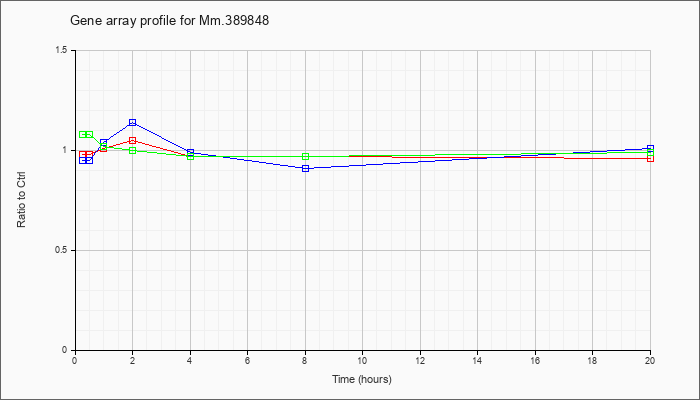This screenshot has height=400, width=700.
Task: Click the blue data marker at 1 hour
Action: (x=104, y=142)
